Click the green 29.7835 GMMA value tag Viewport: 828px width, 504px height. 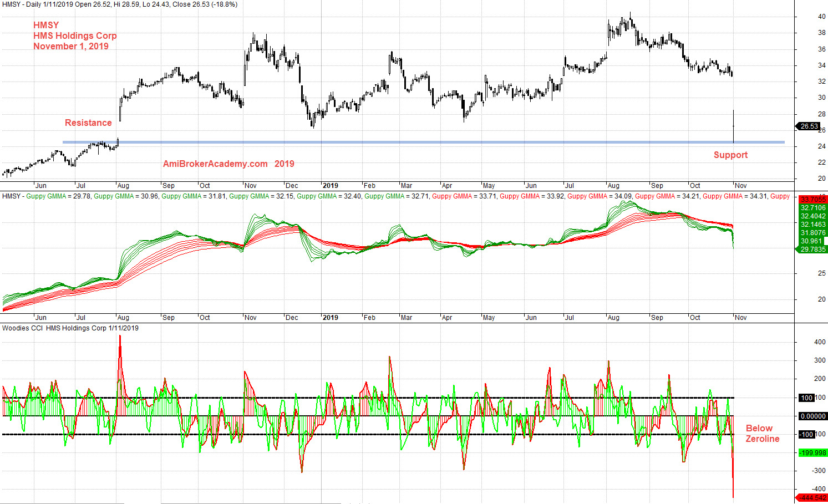[812, 250]
